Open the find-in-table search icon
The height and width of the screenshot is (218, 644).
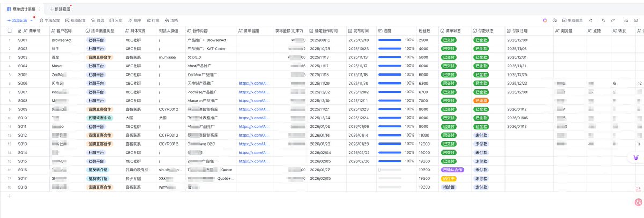pyautogui.click(x=626, y=20)
